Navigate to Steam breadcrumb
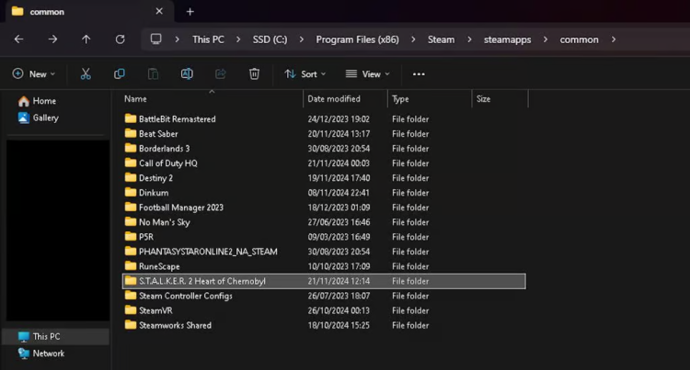This screenshot has width=690, height=370. (x=441, y=40)
